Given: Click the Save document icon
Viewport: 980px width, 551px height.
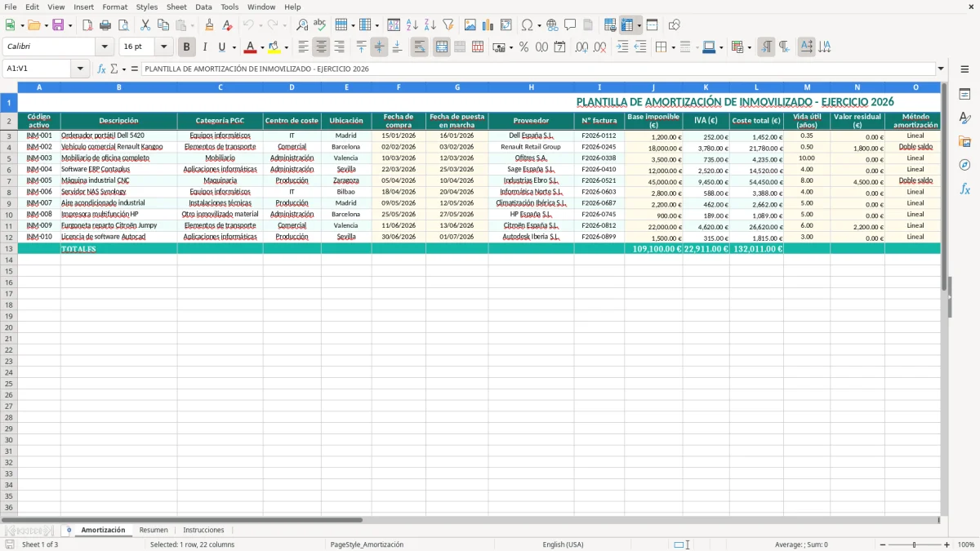Looking at the screenshot, I should point(58,25).
